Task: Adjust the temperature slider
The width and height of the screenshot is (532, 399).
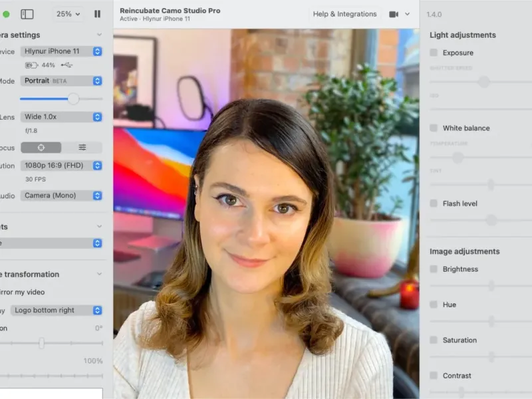Action: (458, 157)
